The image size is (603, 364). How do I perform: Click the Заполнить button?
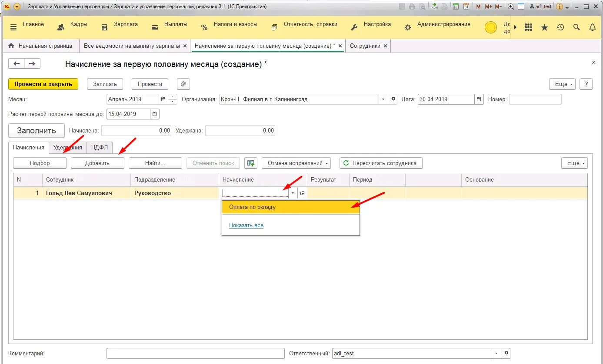(x=37, y=130)
